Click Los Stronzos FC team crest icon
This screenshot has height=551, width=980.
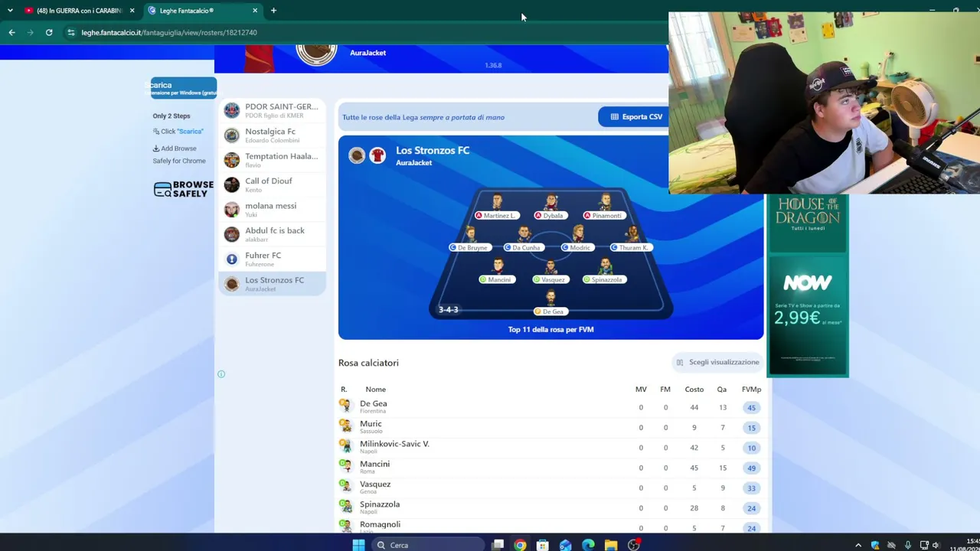(357, 155)
